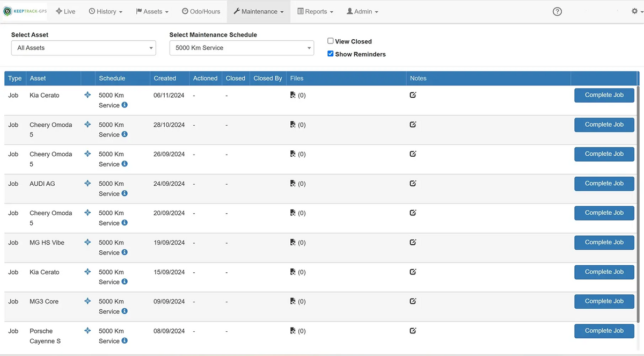Select the 09/09/2024 created date cell

(x=169, y=301)
